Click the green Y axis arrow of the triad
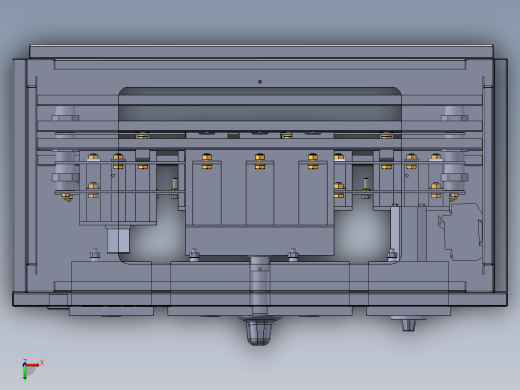This screenshot has height=390, width=520. coord(25,373)
